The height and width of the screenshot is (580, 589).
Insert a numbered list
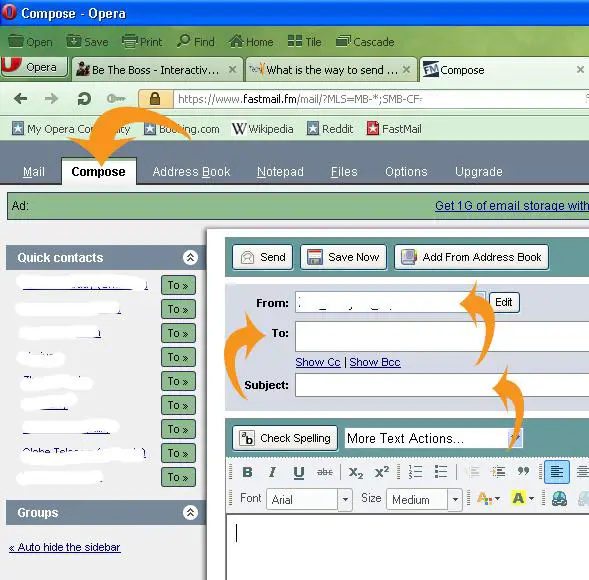[415, 471]
